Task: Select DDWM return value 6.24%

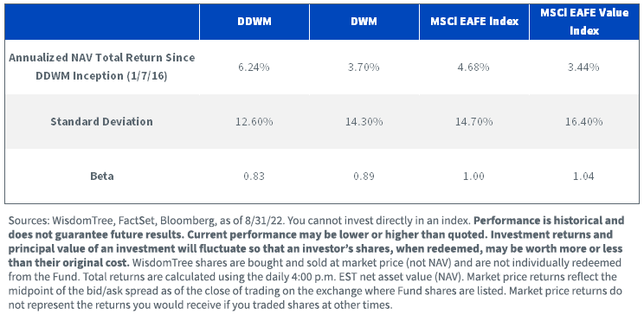Action: coord(254,67)
